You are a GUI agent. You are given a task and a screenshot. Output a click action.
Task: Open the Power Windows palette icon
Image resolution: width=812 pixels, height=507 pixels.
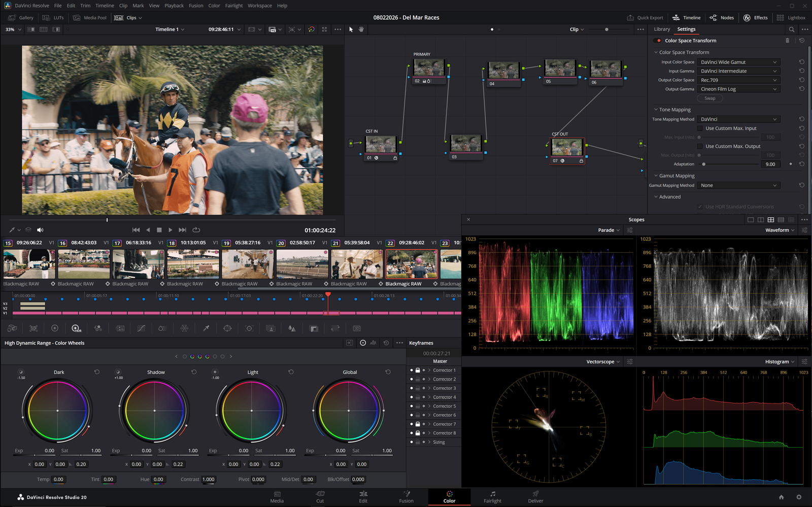tap(227, 328)
